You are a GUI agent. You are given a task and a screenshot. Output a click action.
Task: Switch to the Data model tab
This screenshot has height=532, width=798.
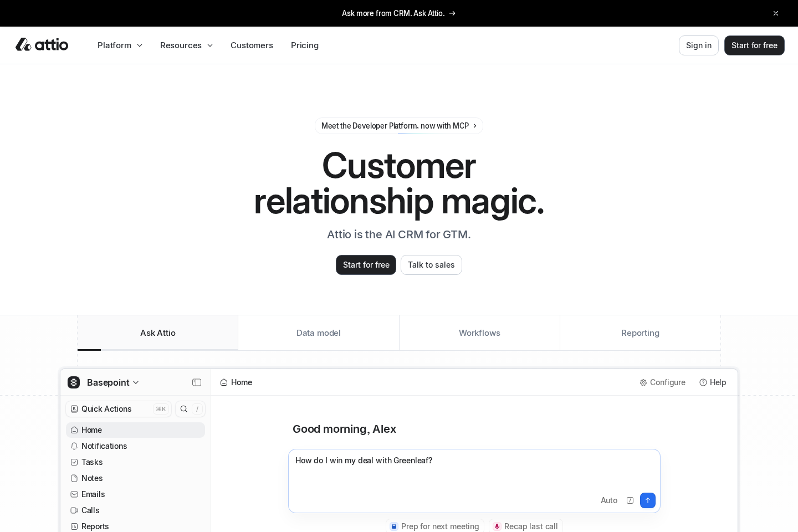[x=319, y=333]
